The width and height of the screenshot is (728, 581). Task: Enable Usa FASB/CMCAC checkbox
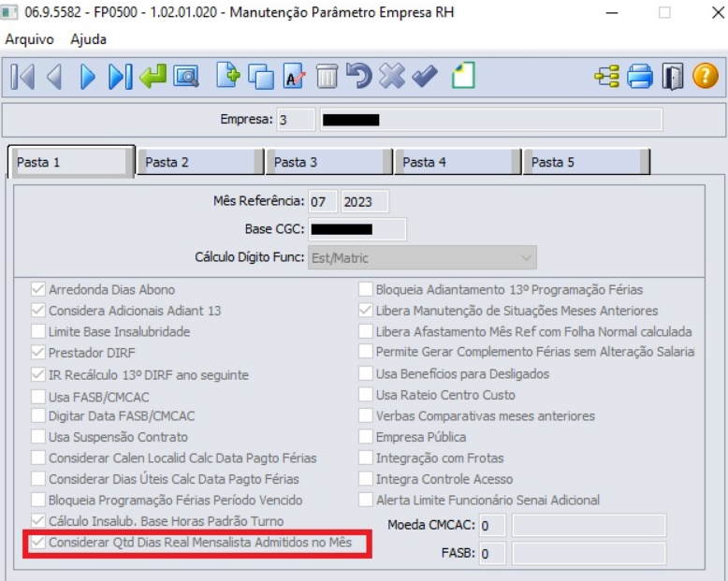[x=38, y=397]
